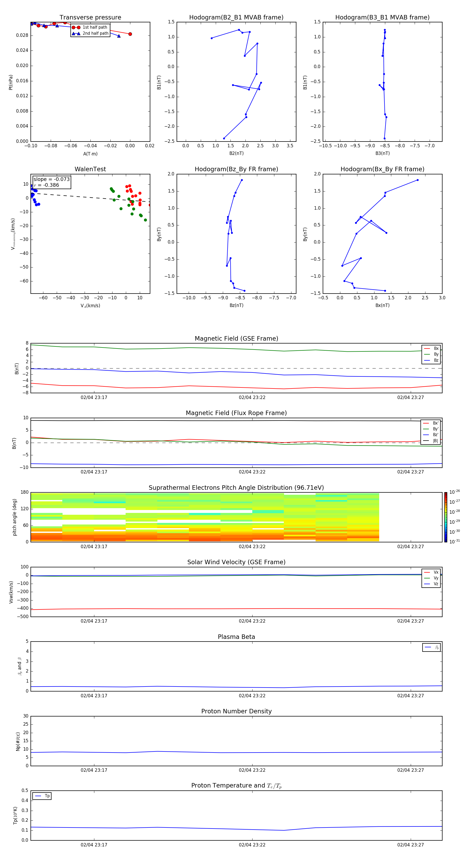The image size is (473, 868).
Task: Click the "WalenTest" plot title
Action: tap(90, 169)
